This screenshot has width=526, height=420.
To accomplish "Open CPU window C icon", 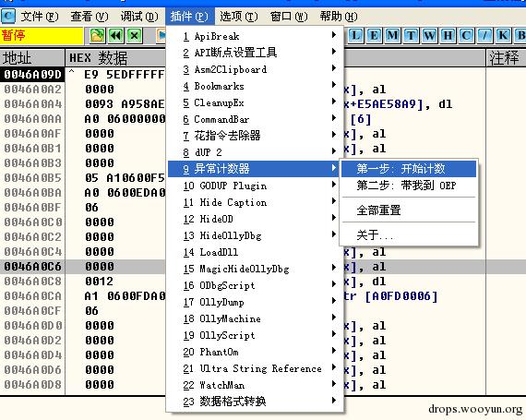I will tap(466, 35).
